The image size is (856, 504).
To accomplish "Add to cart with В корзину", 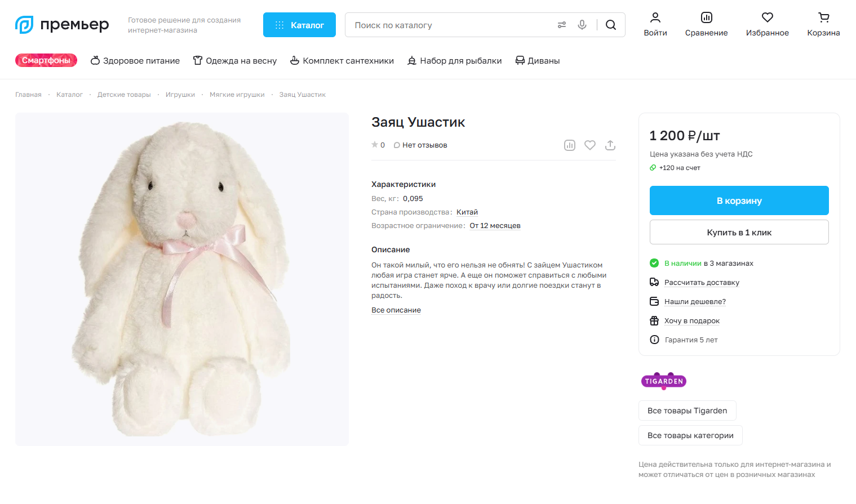I will (739, 200).
